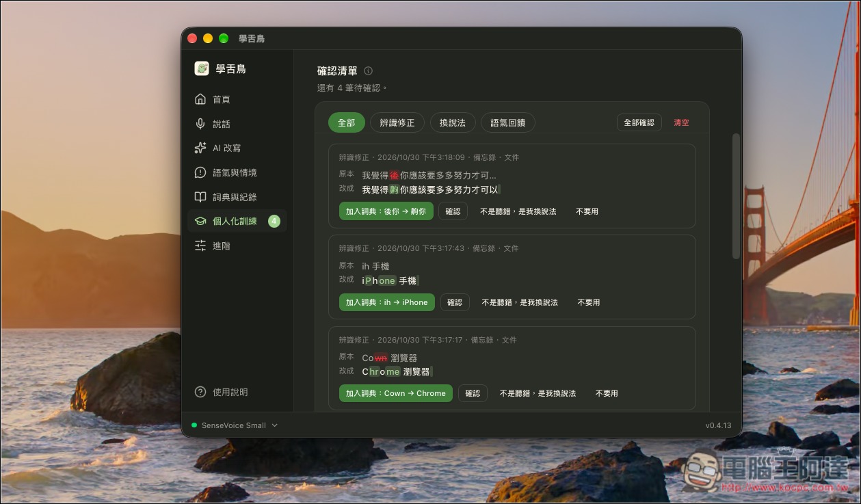Click the 個人化訓練 graduation cap icon
Image resolution: width=861 pixels, height=504 pixels.
200,221
